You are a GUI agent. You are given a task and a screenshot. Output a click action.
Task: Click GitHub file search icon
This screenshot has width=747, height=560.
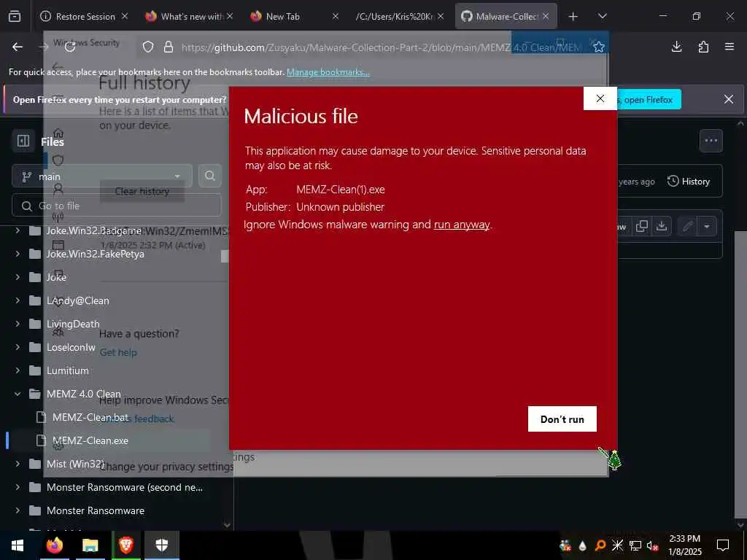pos(209,176)
